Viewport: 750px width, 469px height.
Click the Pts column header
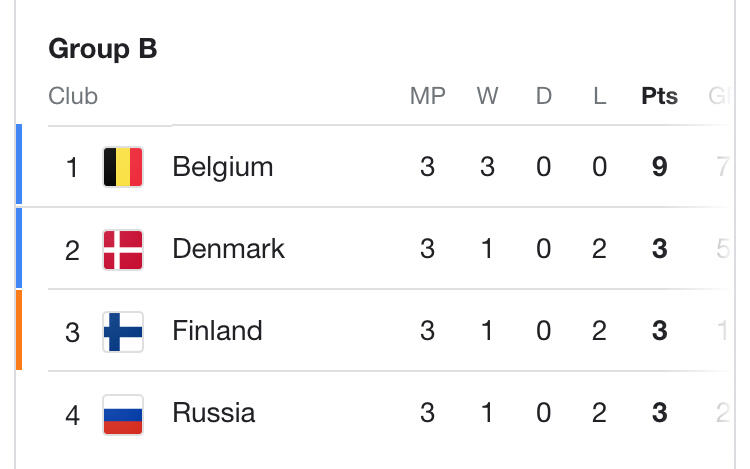click(x=659, y=97)
